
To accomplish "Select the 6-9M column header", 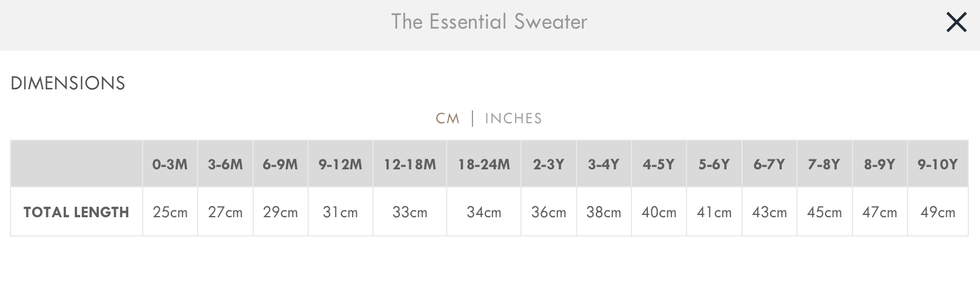I will (280, 165).
